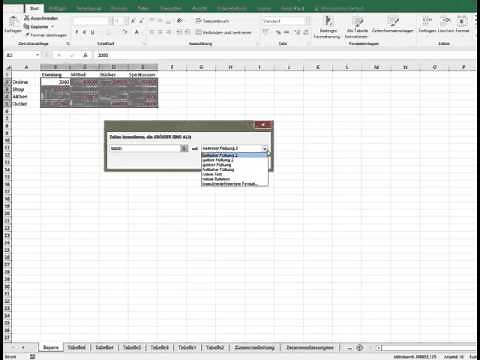Toggle middle vertical alignment

(160, 21)
